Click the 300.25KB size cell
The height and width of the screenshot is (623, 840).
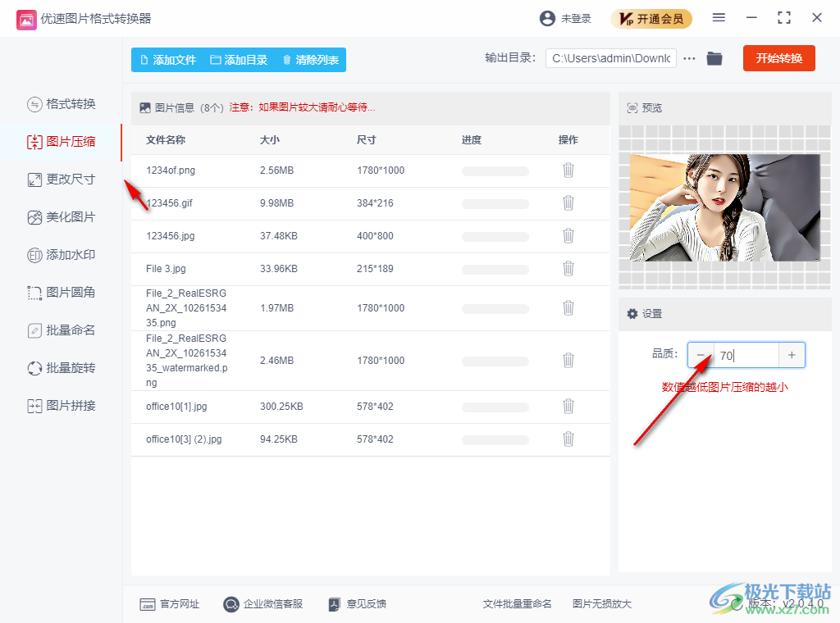[281, 407]
